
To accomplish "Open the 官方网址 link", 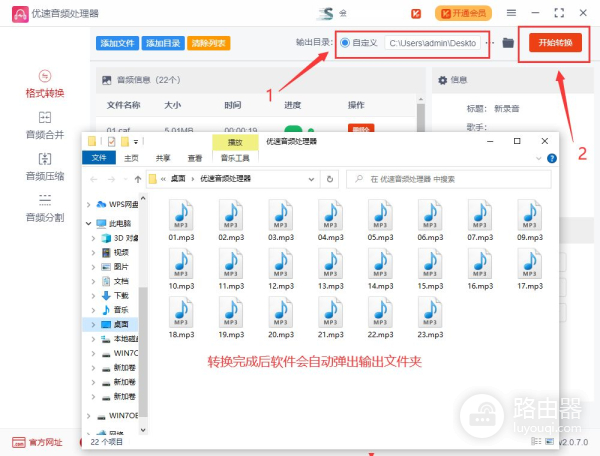I will 37,443.
